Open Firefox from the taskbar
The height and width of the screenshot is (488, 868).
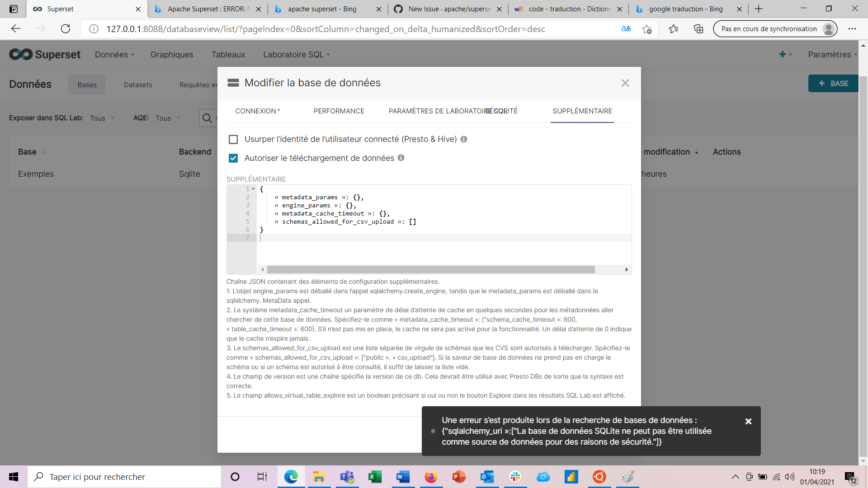(x=430, y=477)
